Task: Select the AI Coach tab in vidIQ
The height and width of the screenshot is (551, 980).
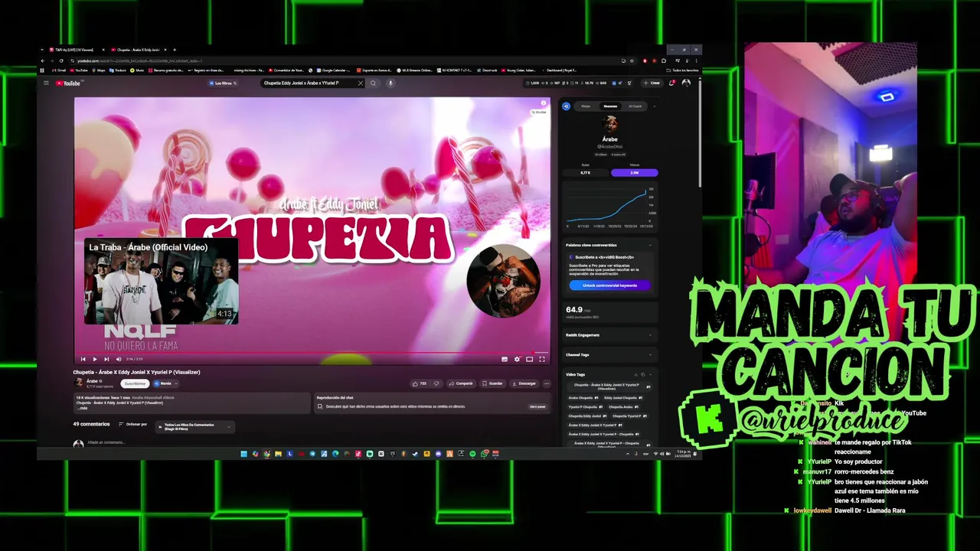Action: [635, 106]
